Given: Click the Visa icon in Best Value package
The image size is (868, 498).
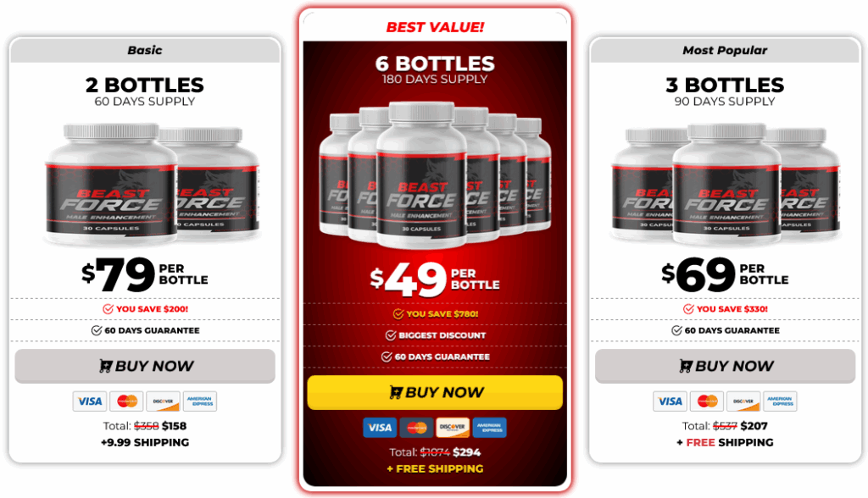Looking at the screenshot, I should coord(380,427).
